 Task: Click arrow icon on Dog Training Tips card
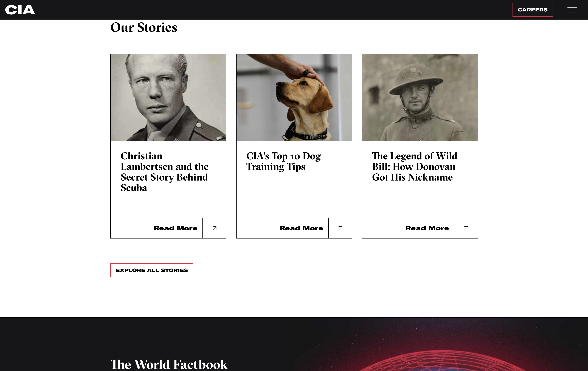[x=340, y=228]
